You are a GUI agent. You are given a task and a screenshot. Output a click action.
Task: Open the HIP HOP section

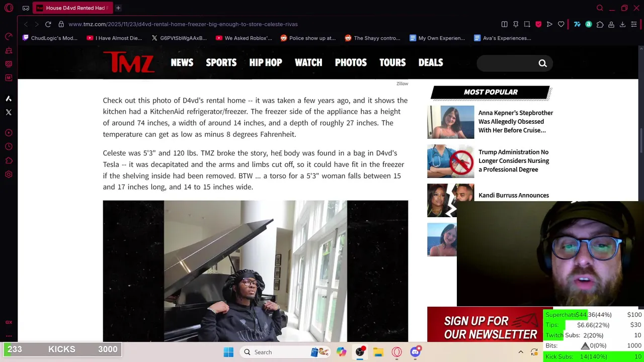click(266, 62)
